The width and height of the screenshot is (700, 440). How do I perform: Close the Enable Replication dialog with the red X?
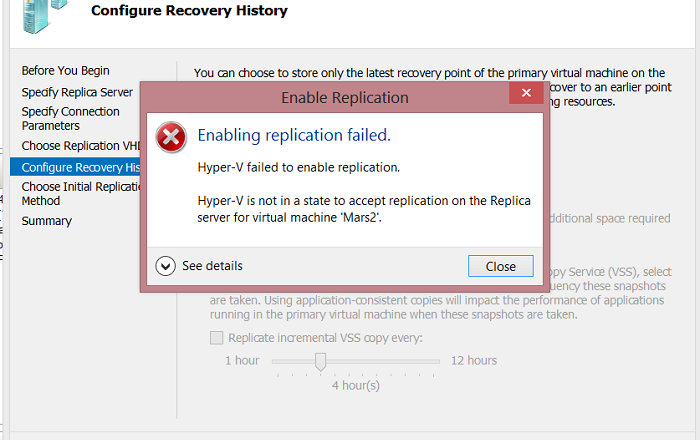526,97
